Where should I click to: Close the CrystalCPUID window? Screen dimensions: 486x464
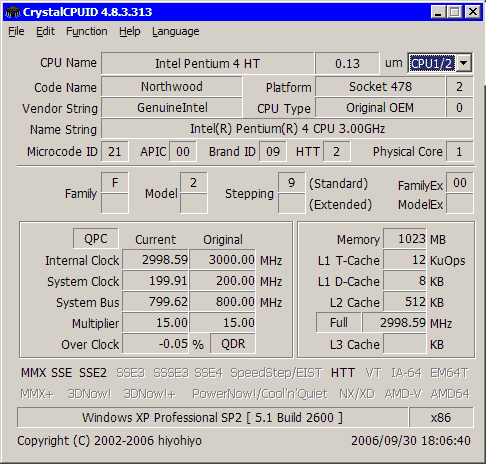[x=473, y=12]
